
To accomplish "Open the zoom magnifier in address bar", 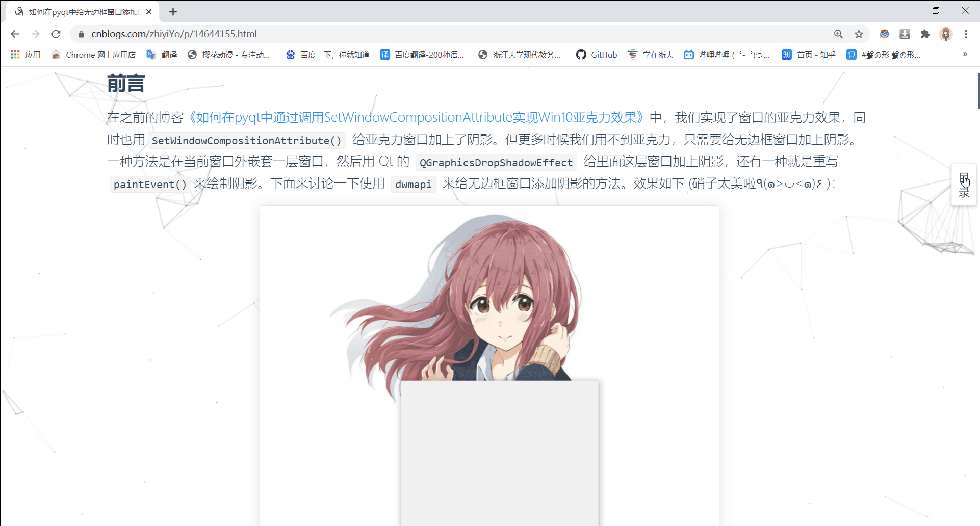I will pyautogui.click(x=838, y=34).
